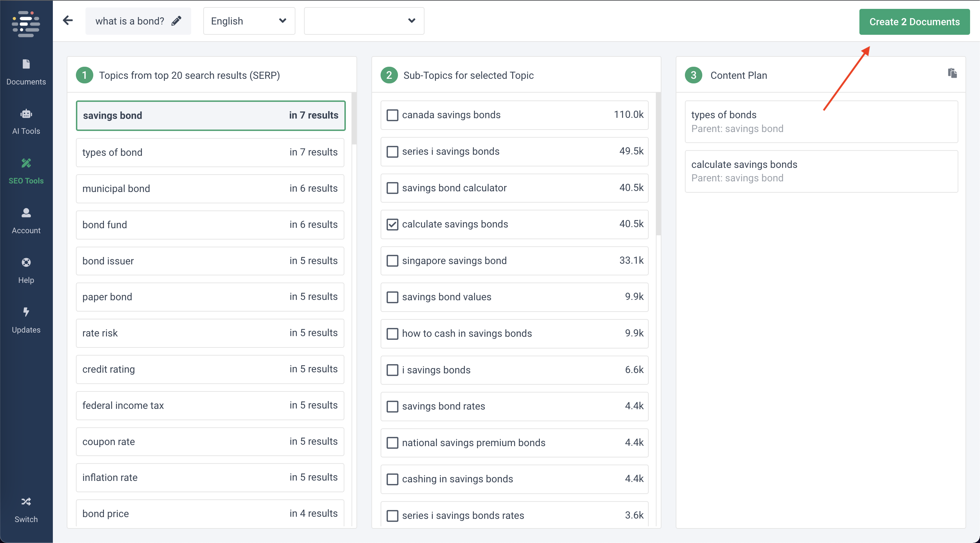Select municipal bond topic

(x=210, y=188)
